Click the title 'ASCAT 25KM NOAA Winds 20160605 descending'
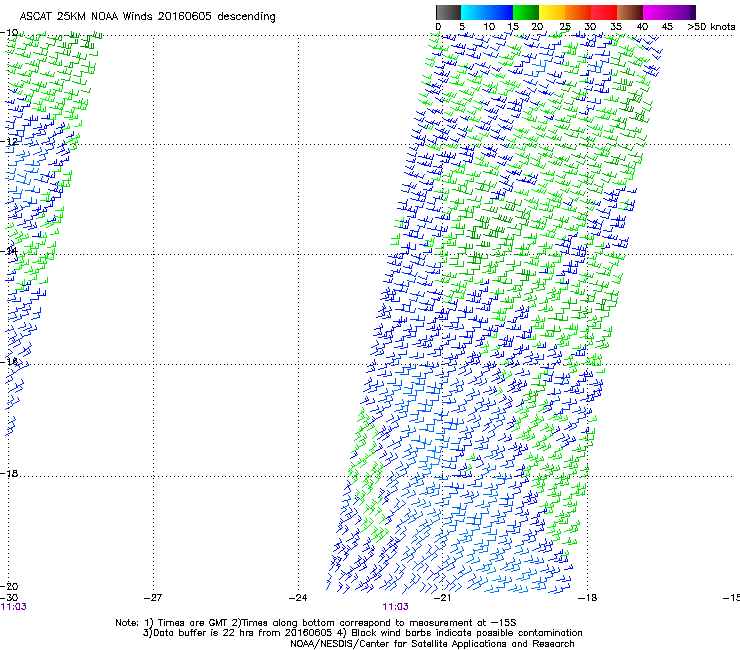Image resolution: width=740 pixels, height=650 pixels. (148, 17)
